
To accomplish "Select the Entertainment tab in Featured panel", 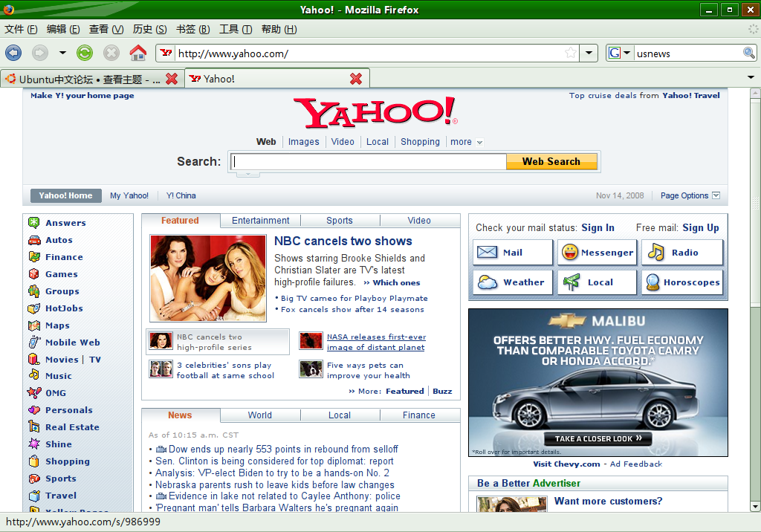I will [x=261, y=221].
